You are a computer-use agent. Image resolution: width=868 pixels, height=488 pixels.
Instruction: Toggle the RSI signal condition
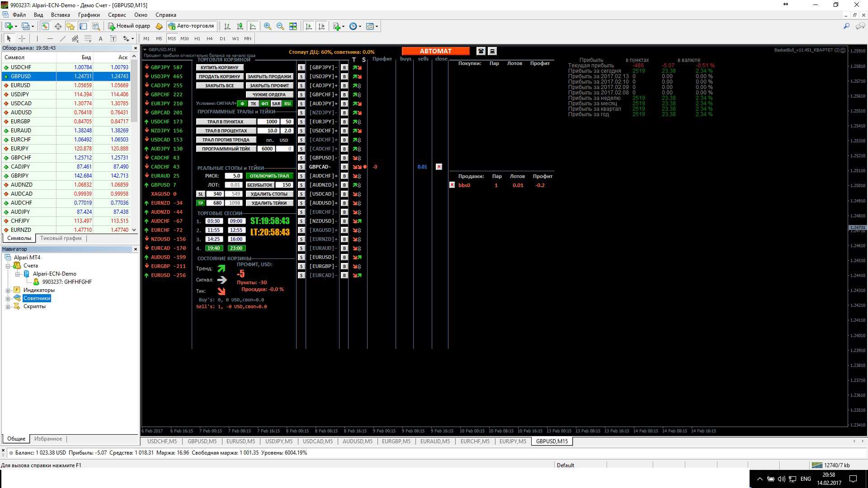pos(288,103)
